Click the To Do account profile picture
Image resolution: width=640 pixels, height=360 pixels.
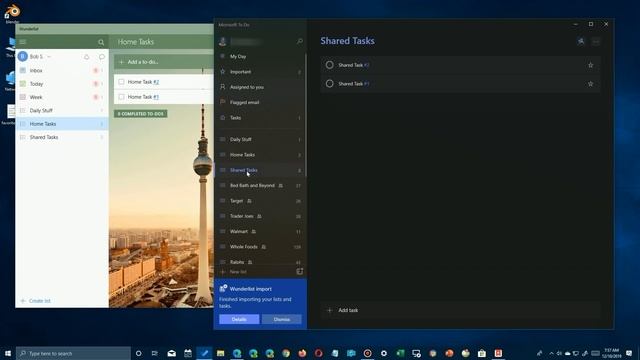coord(222,41)
